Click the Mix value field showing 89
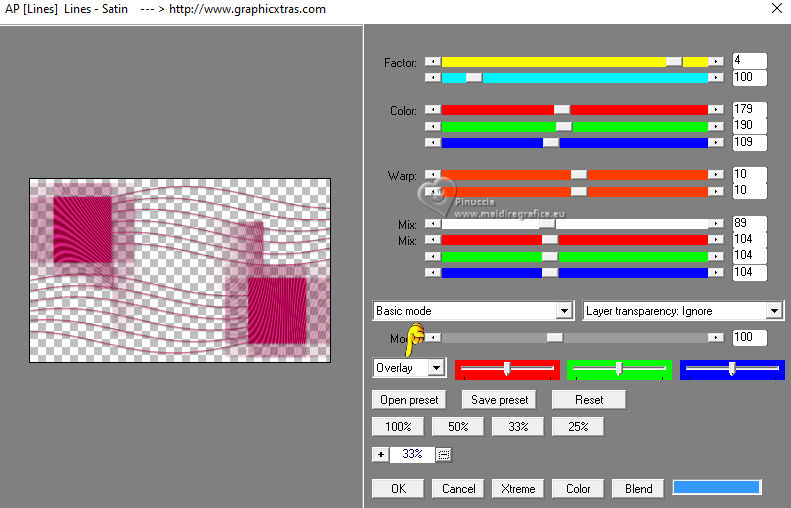791x508 pixels. click(x=750, y=223)
